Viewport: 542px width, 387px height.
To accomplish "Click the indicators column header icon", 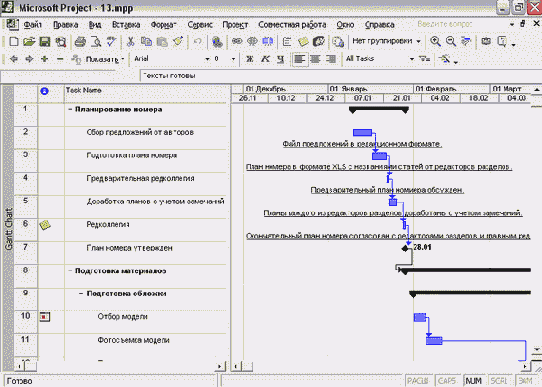I will tap(44, 91).
